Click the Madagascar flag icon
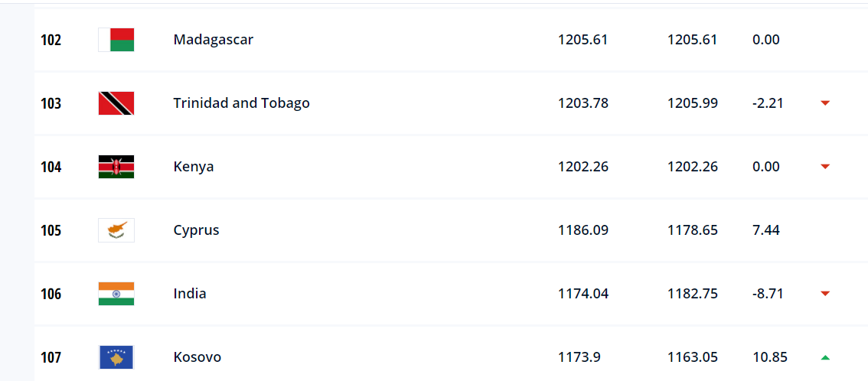 coord(116,40)
